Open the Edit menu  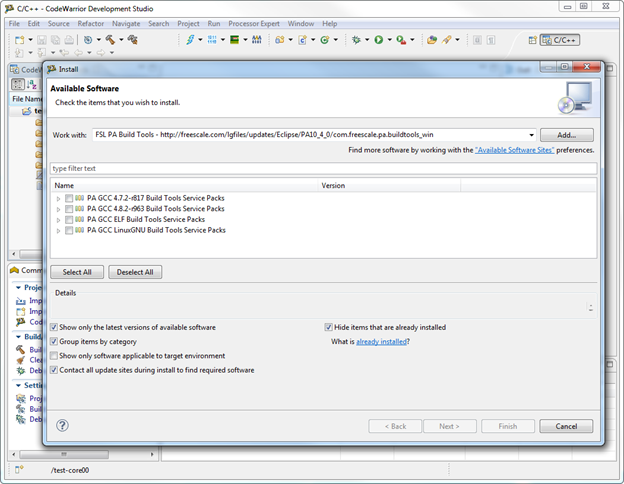33,24
